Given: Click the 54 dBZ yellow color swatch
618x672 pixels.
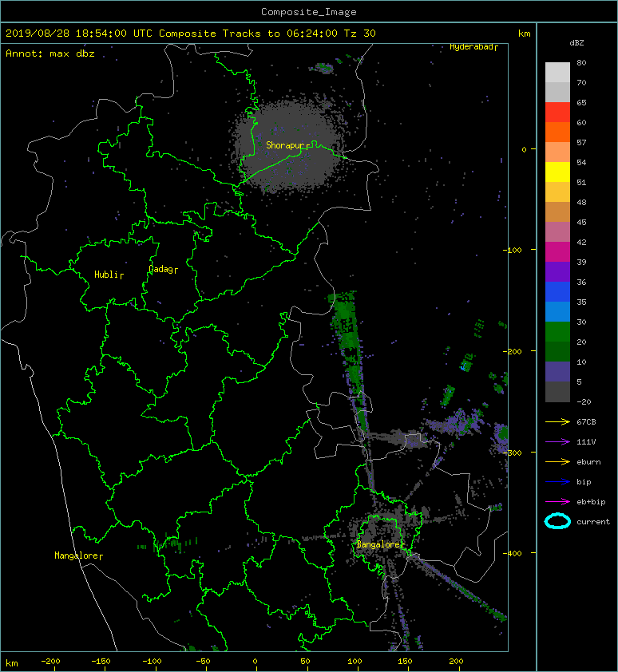Looking at the screenshot, I should click(557, 172).
